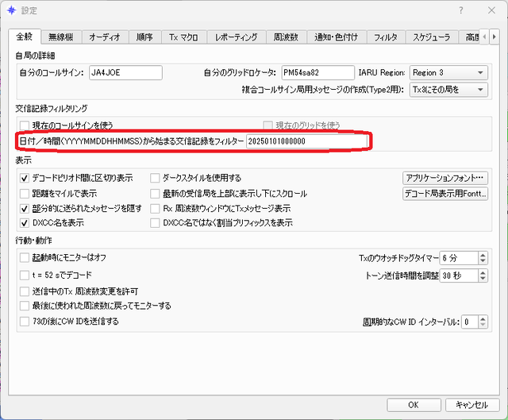Open the Tx3にその局を Type2 message dropdown
Screen dimensions: 508x420
pyautogui.click(x=448, y=90)
